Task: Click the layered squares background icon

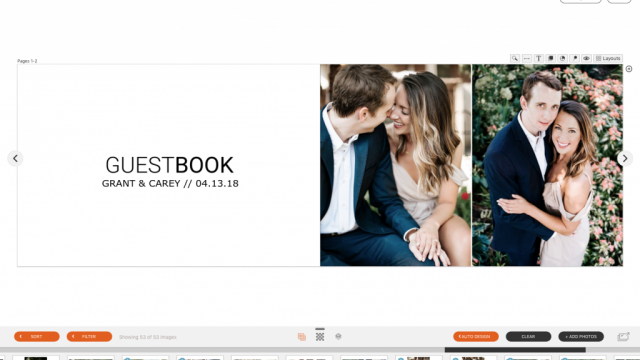Action: click(551, 58)
